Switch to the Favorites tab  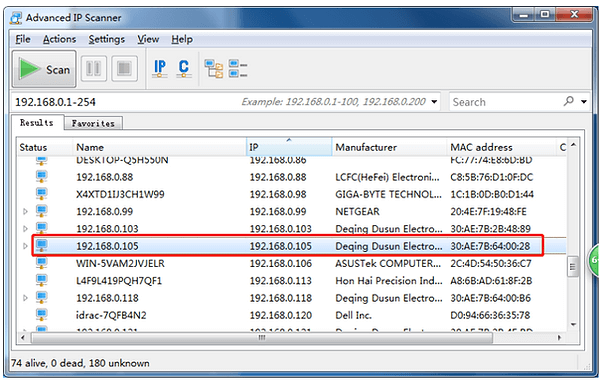point(93,123)
